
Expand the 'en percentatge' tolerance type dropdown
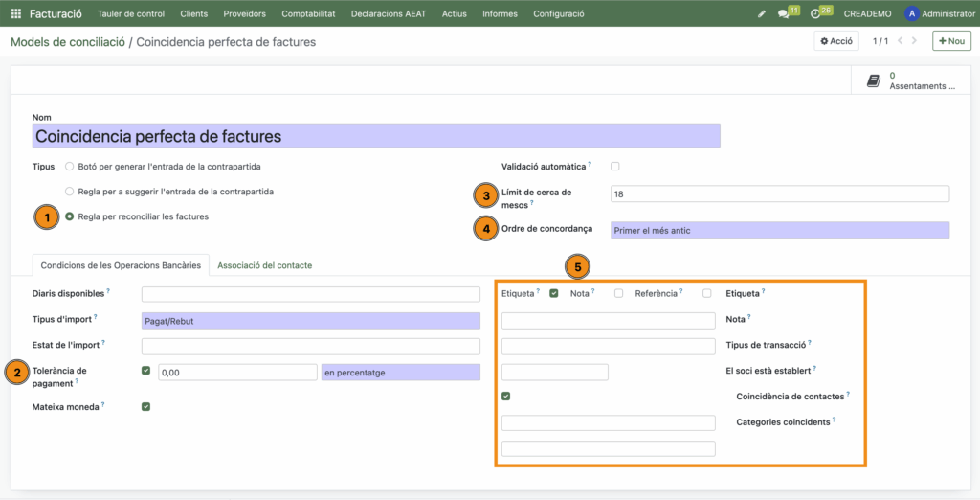400,373
